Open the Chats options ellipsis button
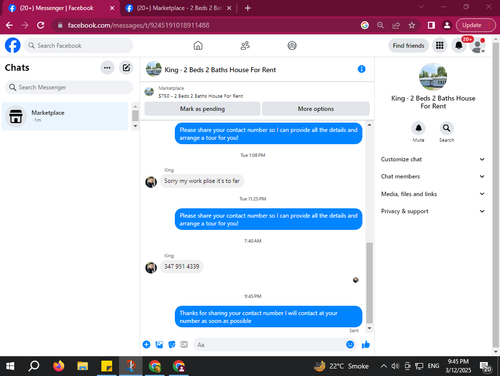 (107, 68)
